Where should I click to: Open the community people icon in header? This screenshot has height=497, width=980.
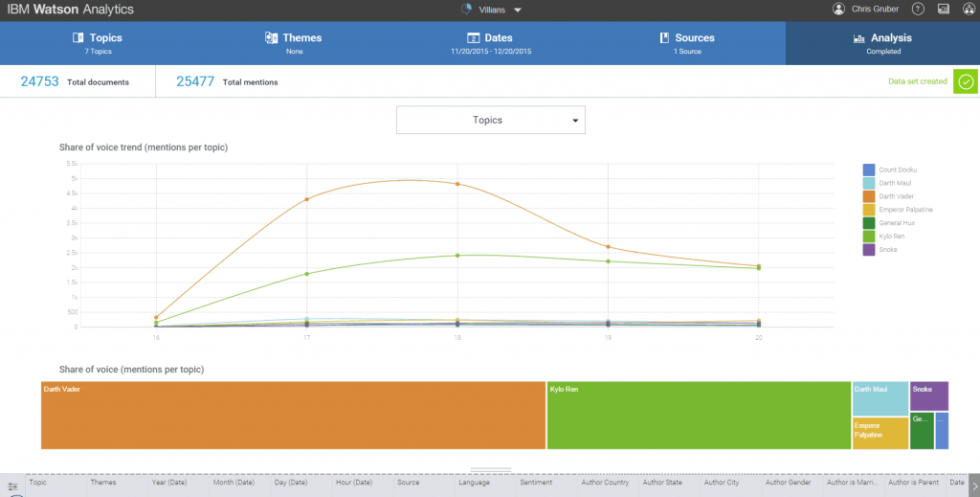(x=969, y=9)
